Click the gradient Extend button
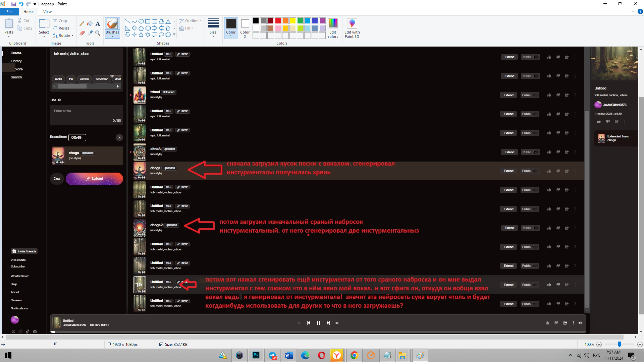Viewport: 644px width, 362px height. [x=94, y=179]
